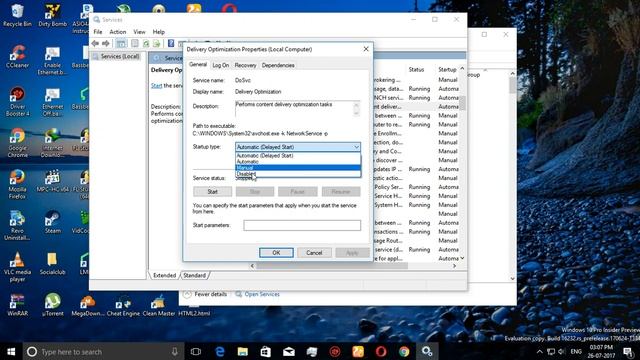Open the View menu in Services
Viewport: 640px width, 360px height.
(x=139, y=32)
